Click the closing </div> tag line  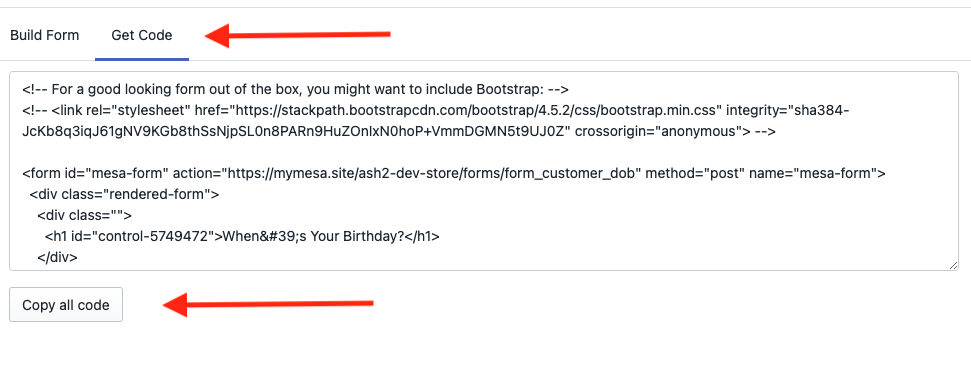[58, 258]
